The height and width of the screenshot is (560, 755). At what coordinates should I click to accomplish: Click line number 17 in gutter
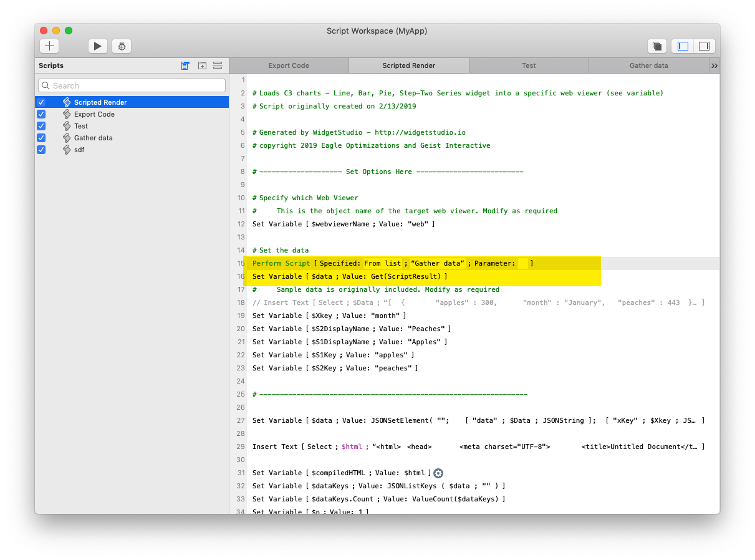[x=240, y=289]
